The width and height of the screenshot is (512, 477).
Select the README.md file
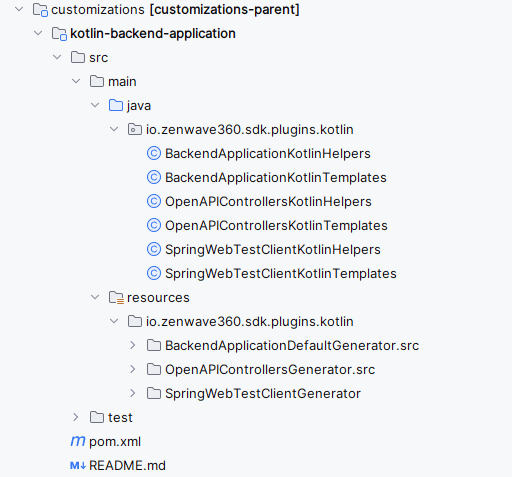(127, 465)
